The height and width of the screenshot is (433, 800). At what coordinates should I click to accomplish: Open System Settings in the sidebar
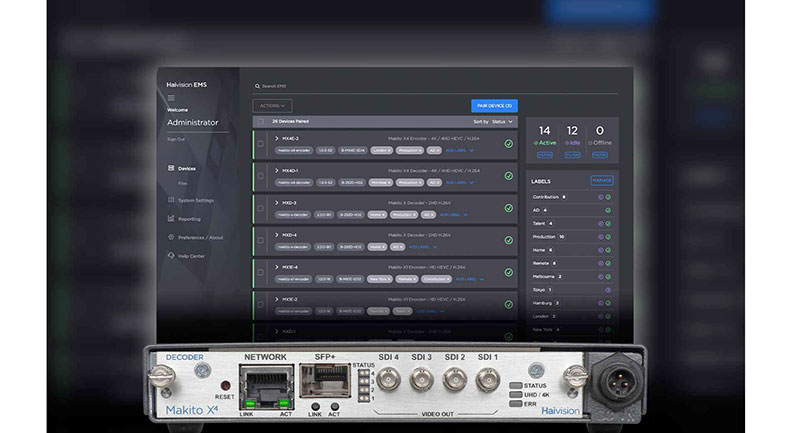pyautogui.click(x=196, y=200)
